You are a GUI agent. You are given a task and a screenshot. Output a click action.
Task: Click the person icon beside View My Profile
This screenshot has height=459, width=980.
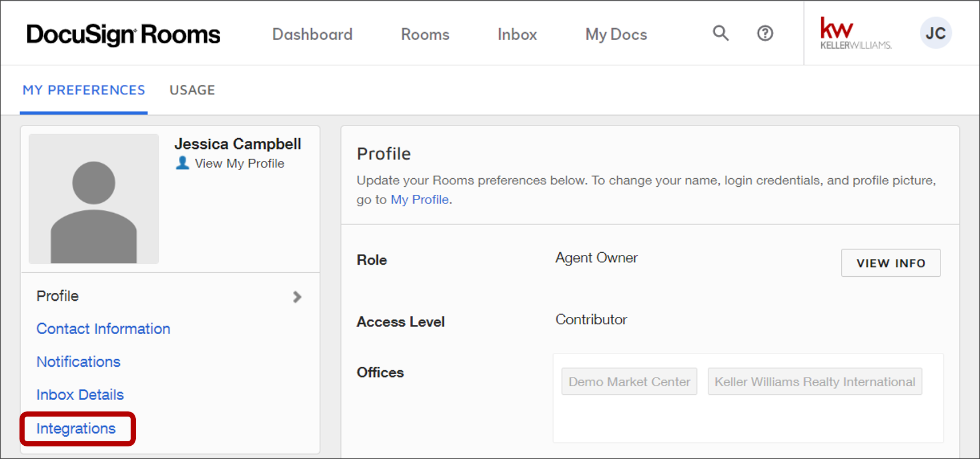click(182, 163)
